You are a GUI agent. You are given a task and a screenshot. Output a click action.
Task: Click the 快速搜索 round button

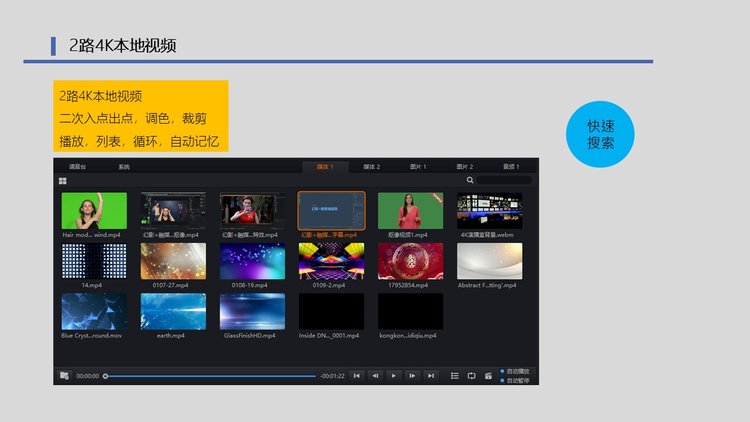pyautogui.click(x=600, y=134)
